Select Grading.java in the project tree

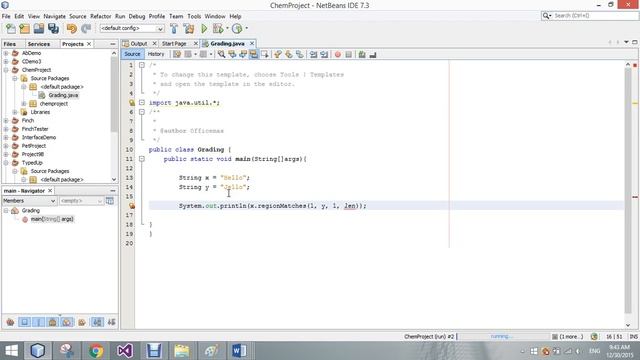(63, 95)
